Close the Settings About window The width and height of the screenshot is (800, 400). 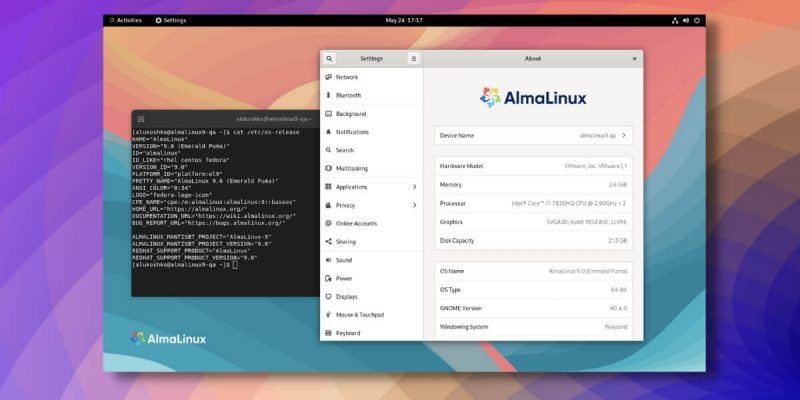pyautogui.click(x=634, y=59)
